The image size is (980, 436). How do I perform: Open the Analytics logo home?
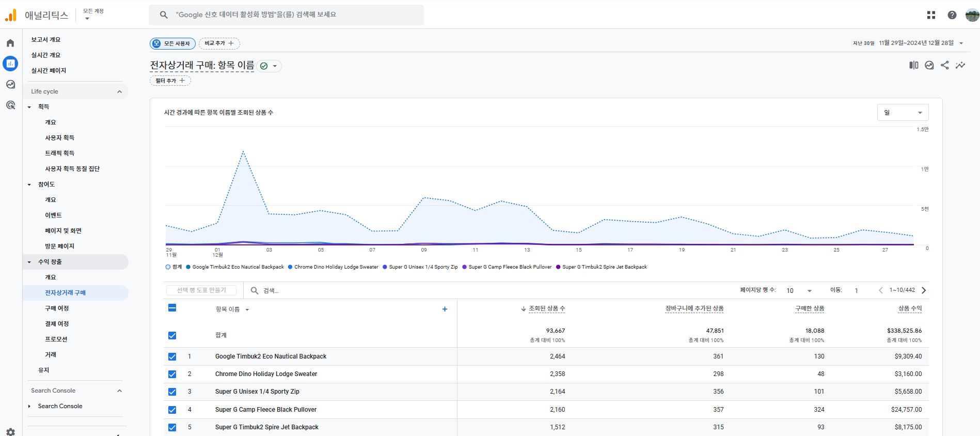[x=11, y=15]
